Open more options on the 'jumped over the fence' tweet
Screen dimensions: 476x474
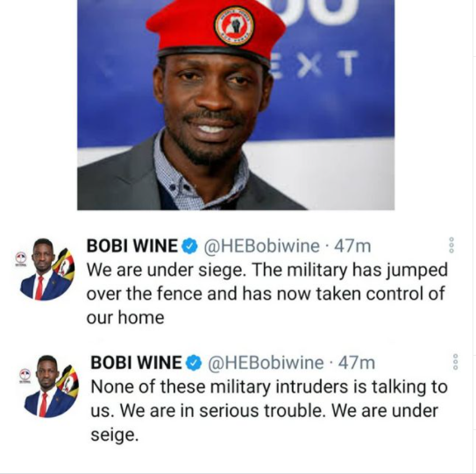tap(451, 245)
